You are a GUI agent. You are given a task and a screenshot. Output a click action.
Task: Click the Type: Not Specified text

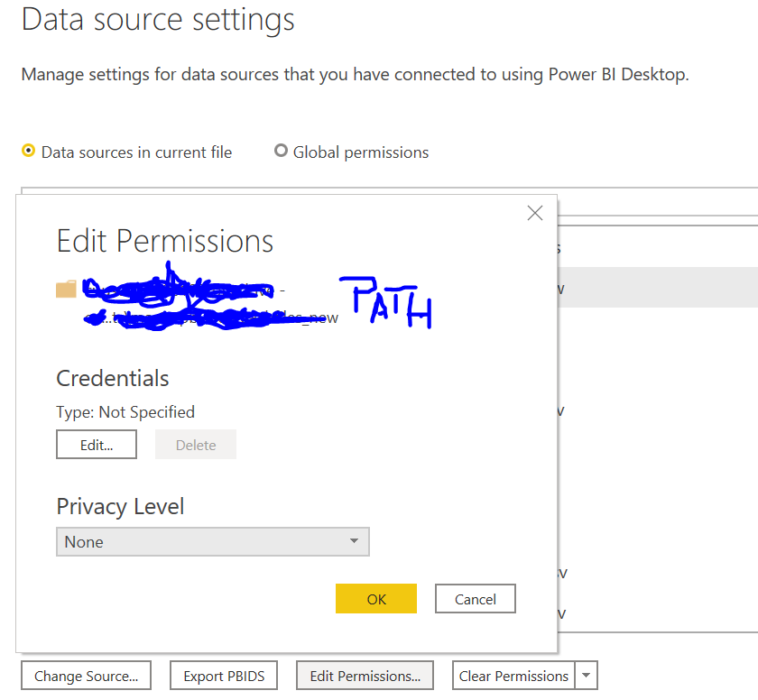[x=125, y=412]
